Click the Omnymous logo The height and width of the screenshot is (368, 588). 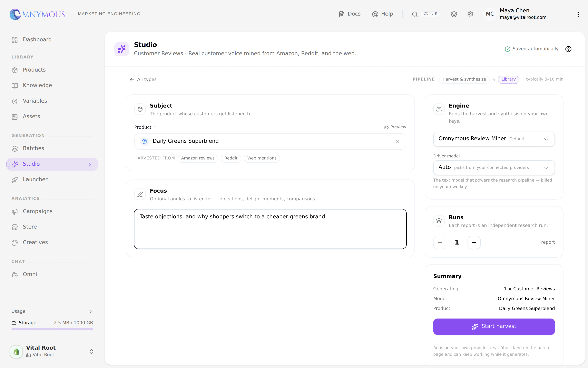37,14
